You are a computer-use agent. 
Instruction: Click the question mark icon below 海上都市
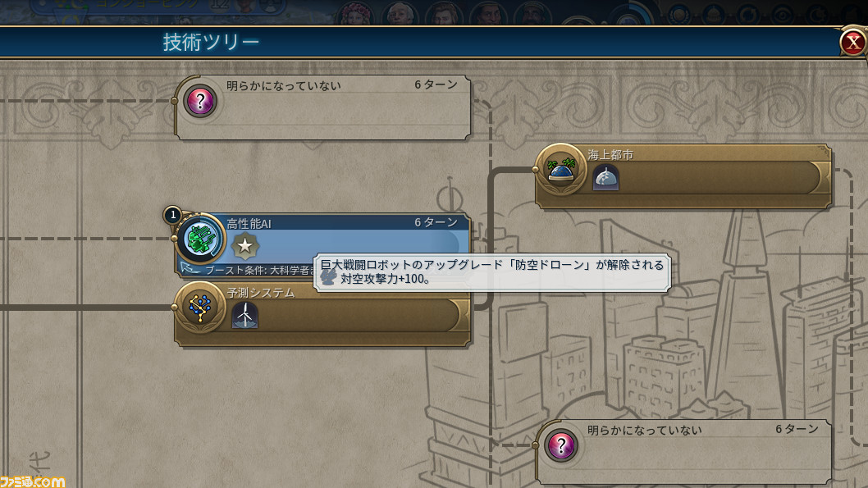(x=561, y=445)
